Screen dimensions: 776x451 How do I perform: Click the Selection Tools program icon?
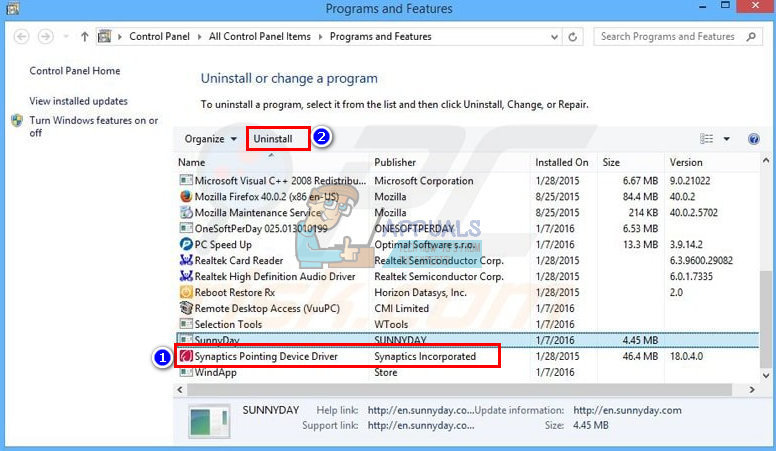point(186,324)
